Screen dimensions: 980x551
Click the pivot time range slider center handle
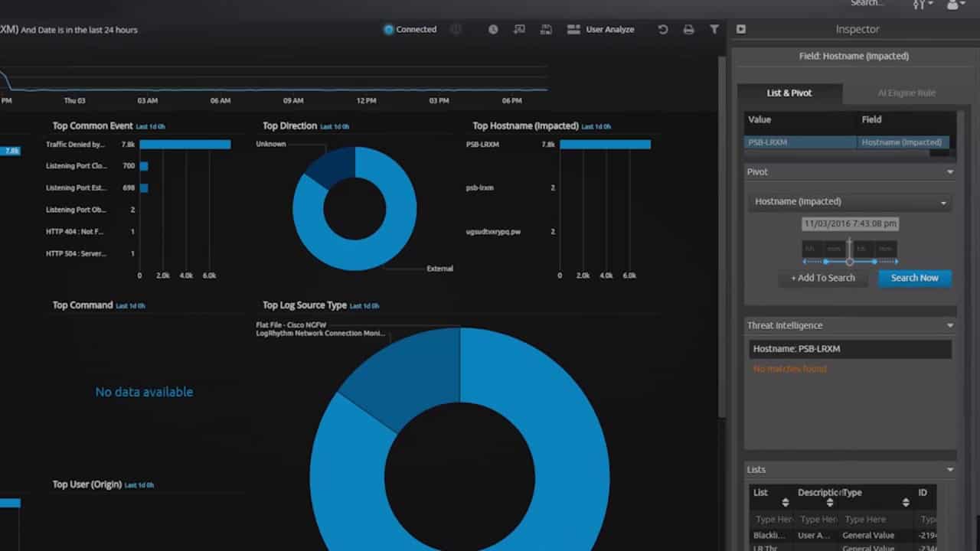pyautogui.click(x=849, y=262)
